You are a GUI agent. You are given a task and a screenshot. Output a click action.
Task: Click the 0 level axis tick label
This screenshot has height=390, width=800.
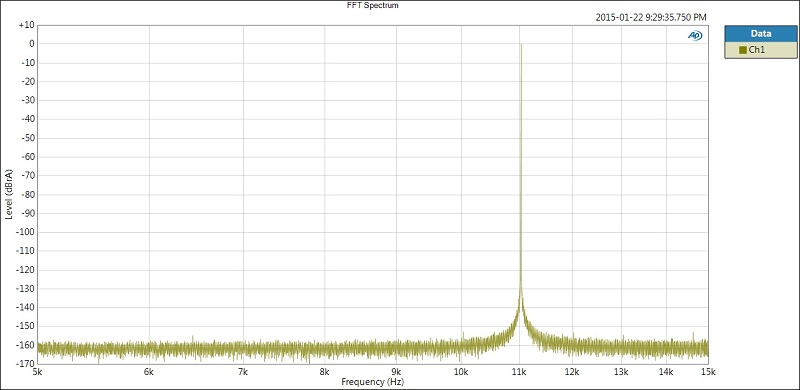click(31, 44)
